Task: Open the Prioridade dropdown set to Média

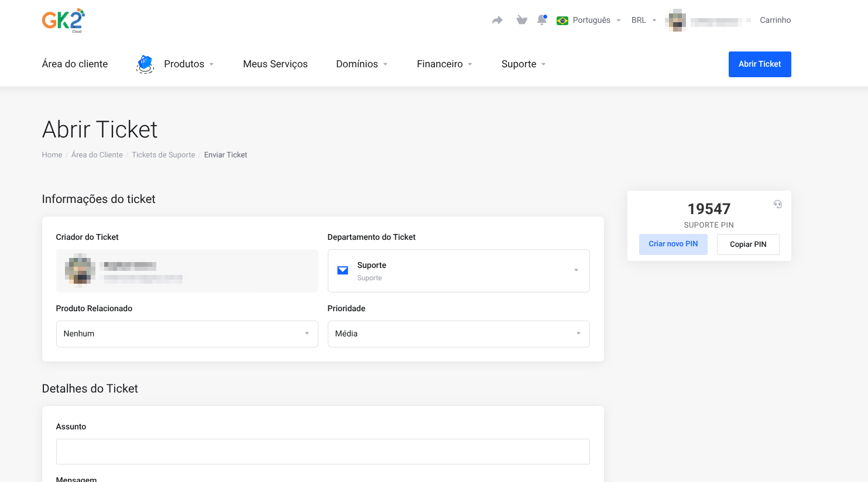Action: 458,334
